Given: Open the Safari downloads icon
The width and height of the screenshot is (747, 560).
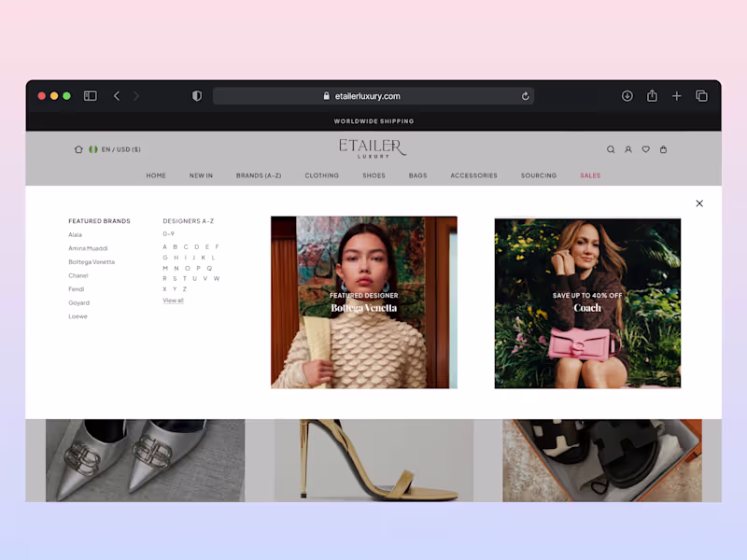Looking at the screenshot, I should point(627,96).
